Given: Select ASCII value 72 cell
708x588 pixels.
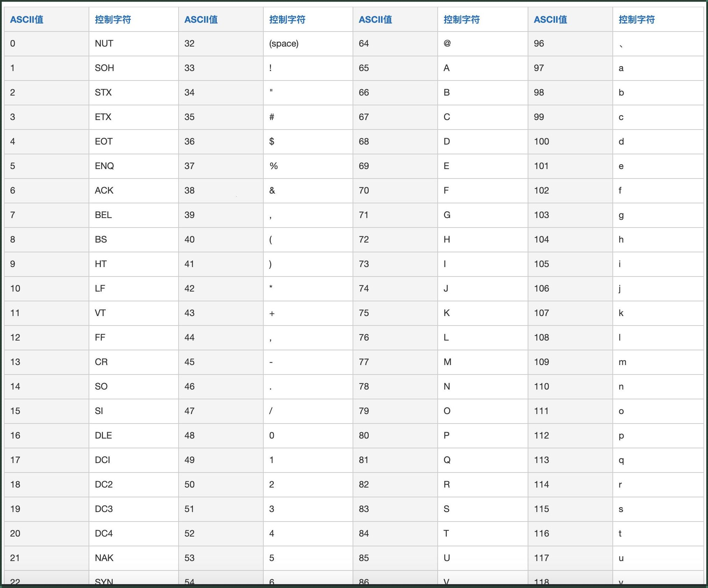Looking at the screenshot, I should 395,240.
